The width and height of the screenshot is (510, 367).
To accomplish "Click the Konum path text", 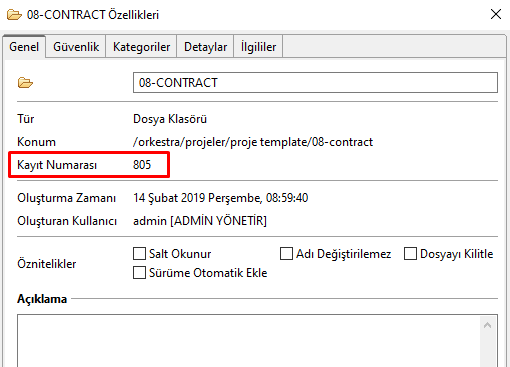I will pos(253,142).
